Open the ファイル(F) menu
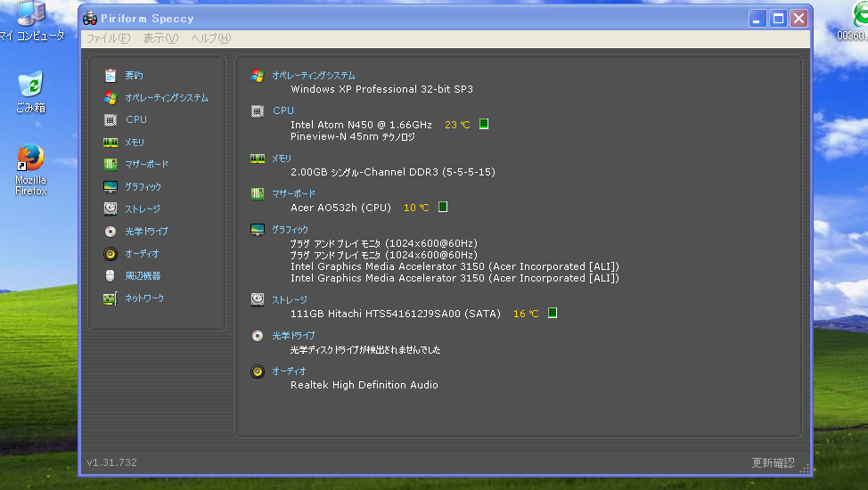 point(109,38)
